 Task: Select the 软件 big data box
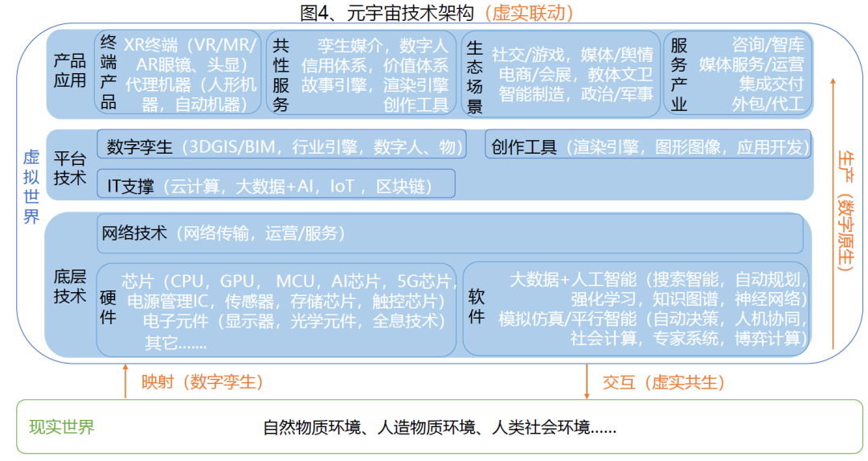click(637, 310)
